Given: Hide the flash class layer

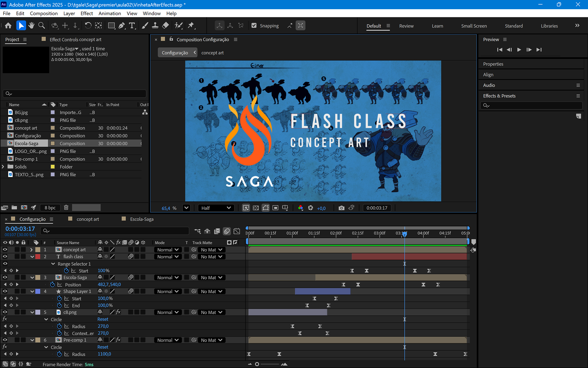Looking at the screenshot, I should pyautogui.click(x=5, y=257).
